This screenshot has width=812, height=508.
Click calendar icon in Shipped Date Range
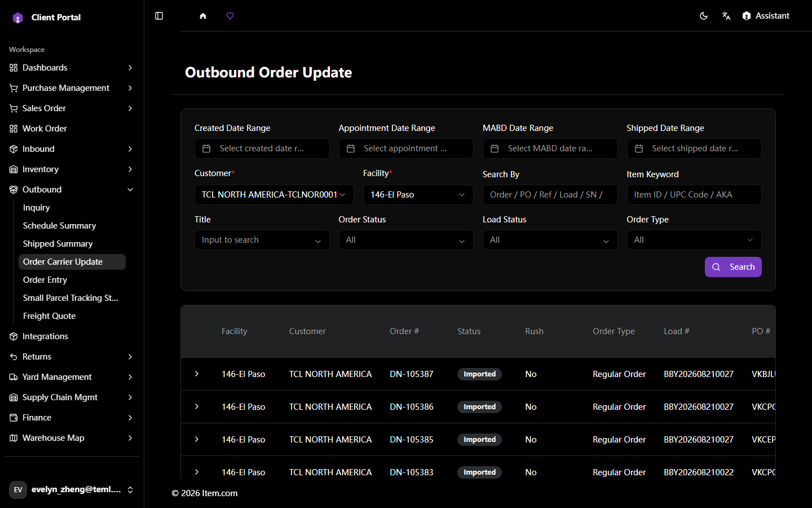pyautogui.click(x=639, y=148)
